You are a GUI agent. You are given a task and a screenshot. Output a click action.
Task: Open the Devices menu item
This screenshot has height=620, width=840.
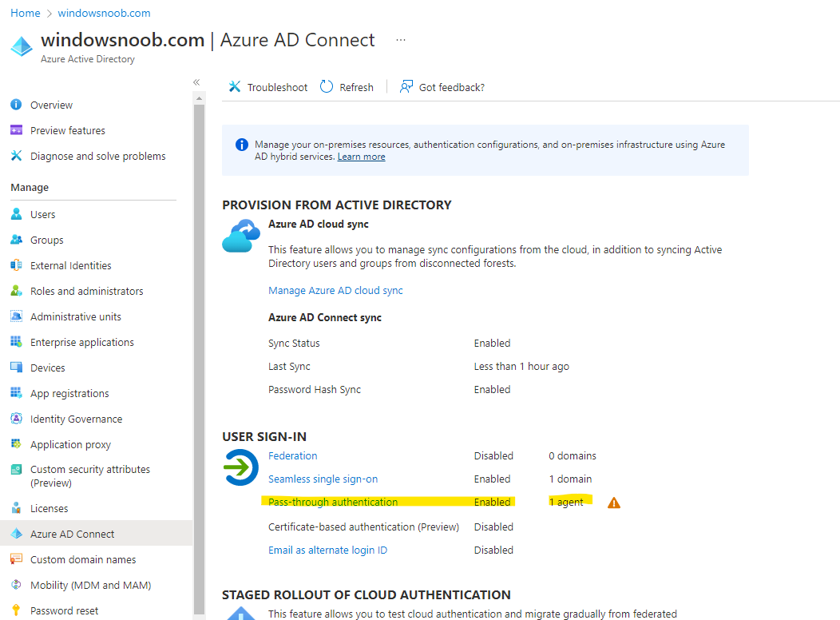coord(48,368)
